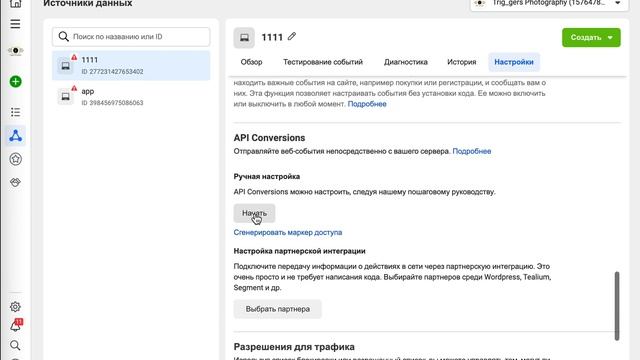Switch to the Тестирование событий tab
Viewport: 640px width, 360px height.
click(323, 62)
